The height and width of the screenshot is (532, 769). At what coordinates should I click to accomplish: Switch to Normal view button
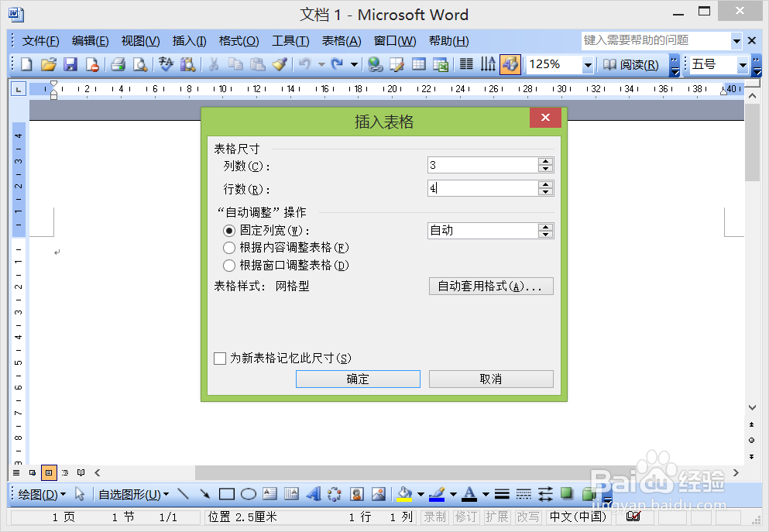16,472
